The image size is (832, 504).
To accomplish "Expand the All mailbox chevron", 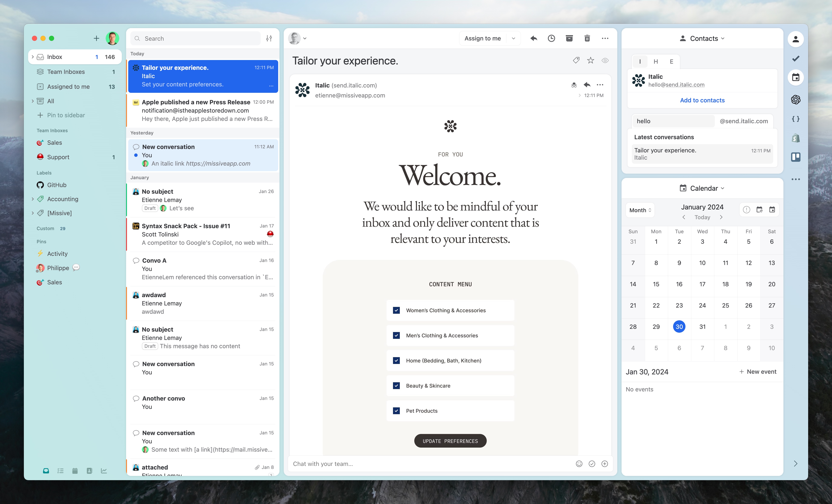I will coord(32,101).
